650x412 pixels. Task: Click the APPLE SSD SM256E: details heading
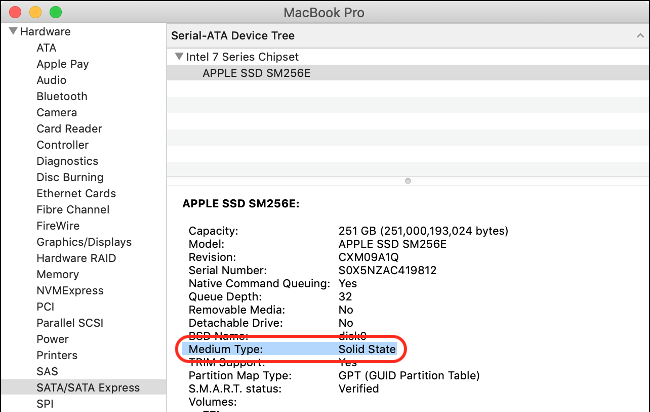tap(241, 204)
